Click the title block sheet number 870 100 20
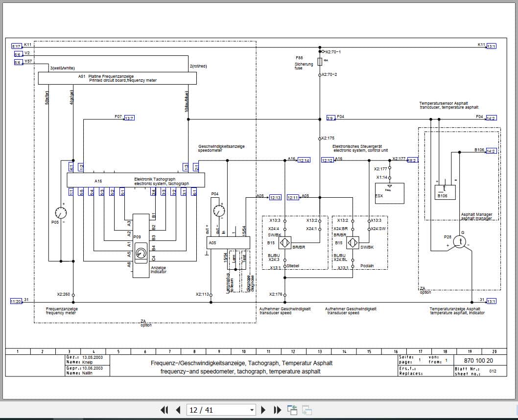Viewport: 518px width, 420px height. 478,361
